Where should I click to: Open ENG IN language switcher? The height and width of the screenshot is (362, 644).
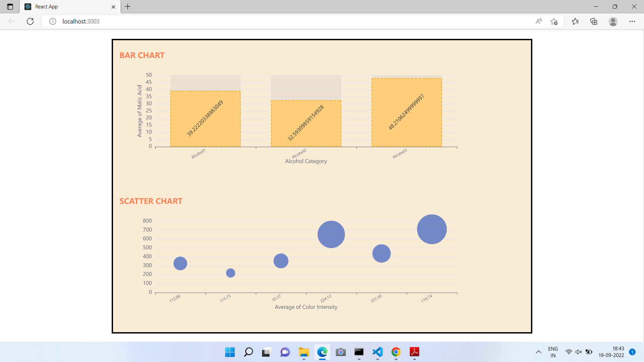pos(553,352)
